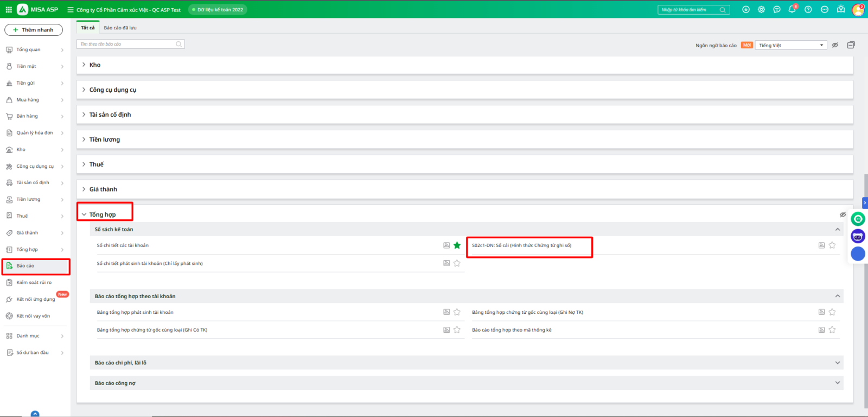Open the app launcher grid icon

(x=9, y=10)
